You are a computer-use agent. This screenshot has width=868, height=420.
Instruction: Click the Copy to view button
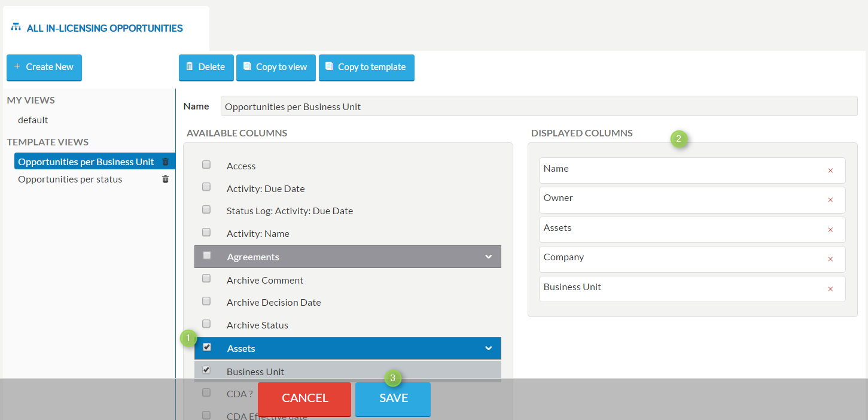tap(276, 68)
